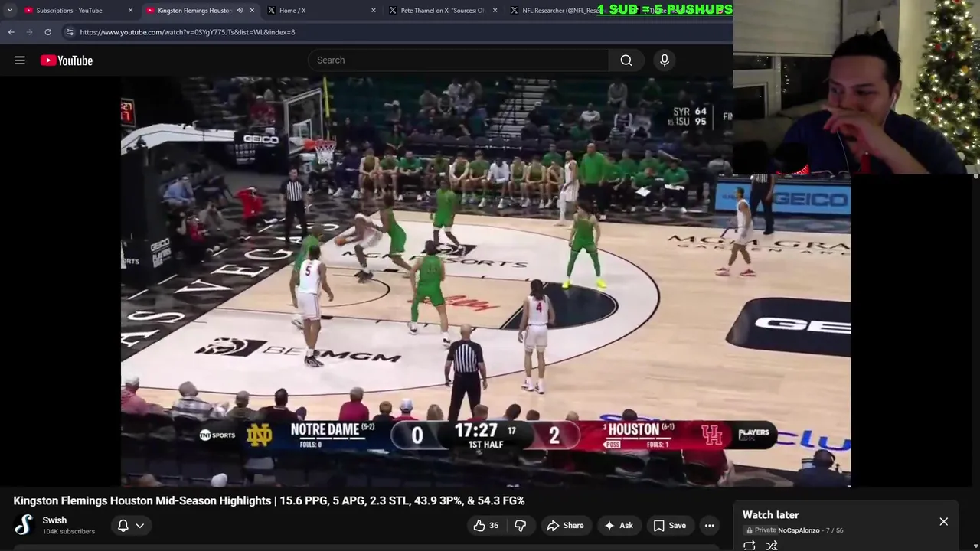The height and width of the screenshot is (551, 980).
Task: Mute tab via speaker icon on Kingston tab
Action: point(240,11)
